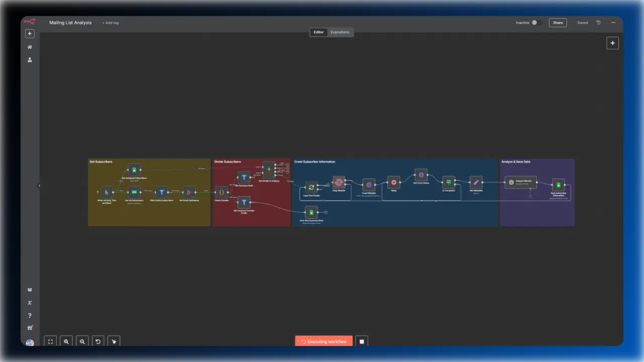
Task: Select the Sleep wait node
Action: pyautogui.click(x=394, y=182)
